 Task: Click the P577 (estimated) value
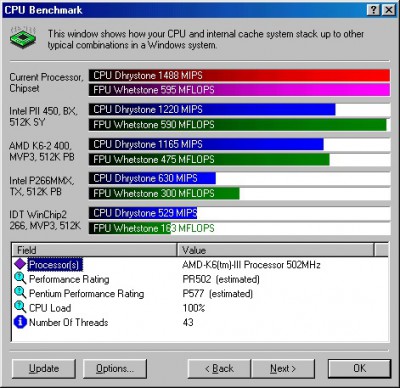[217, 293]
